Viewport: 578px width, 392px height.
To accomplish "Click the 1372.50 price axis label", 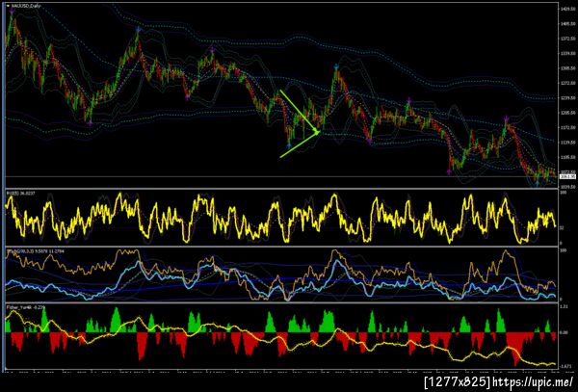I will pos(567,39).
